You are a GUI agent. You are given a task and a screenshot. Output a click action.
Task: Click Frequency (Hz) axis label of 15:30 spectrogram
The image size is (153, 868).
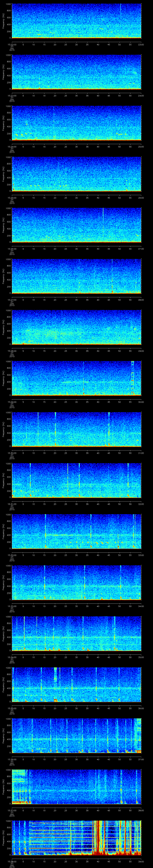click(3, 429)
